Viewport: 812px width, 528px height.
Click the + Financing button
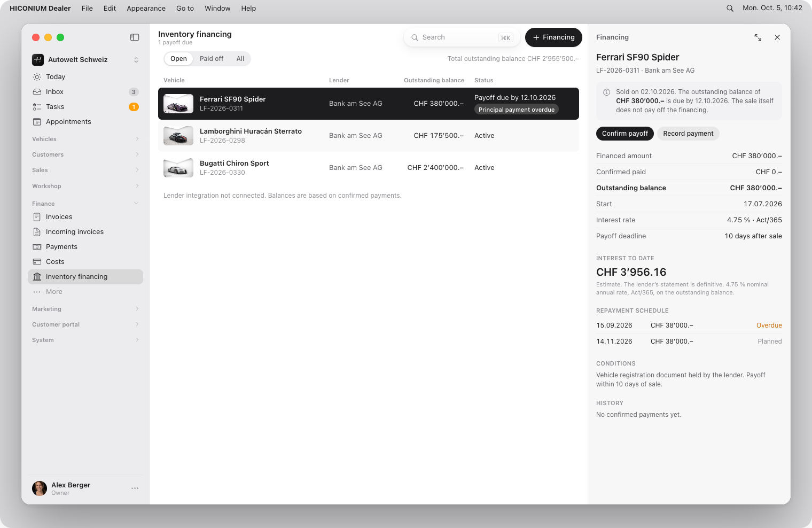553,37
